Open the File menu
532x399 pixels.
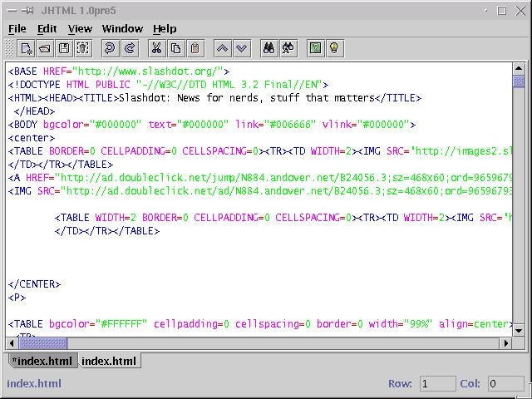[x=17, y=28]
